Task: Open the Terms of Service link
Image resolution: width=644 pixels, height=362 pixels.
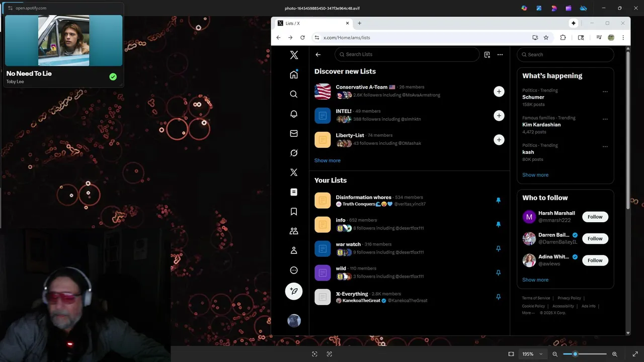Action: (536, 298)
